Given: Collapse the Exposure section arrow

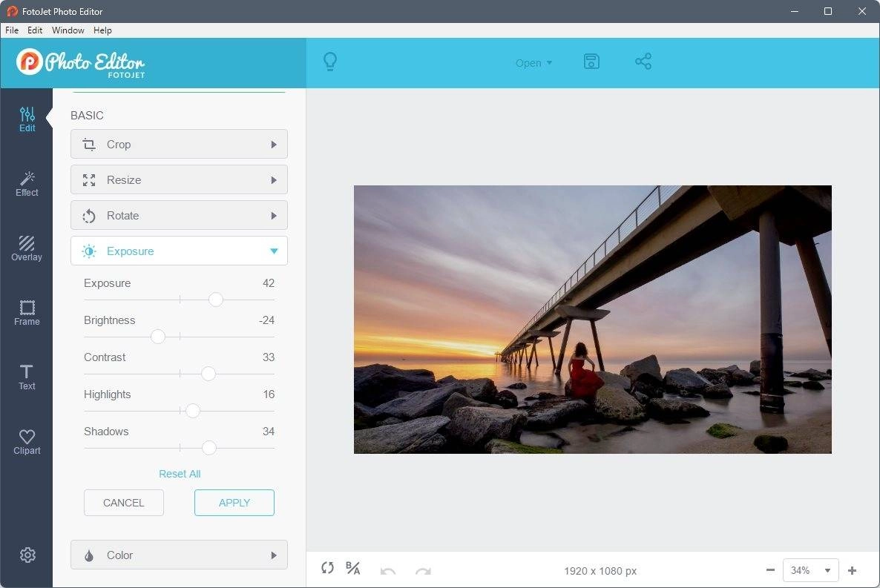Looking at the screenshot, I should tap(274, 251).
